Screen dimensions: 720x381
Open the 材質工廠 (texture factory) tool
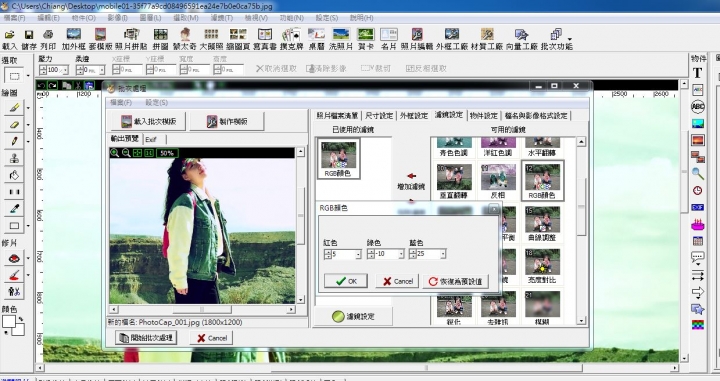click(x=487, y=34)
